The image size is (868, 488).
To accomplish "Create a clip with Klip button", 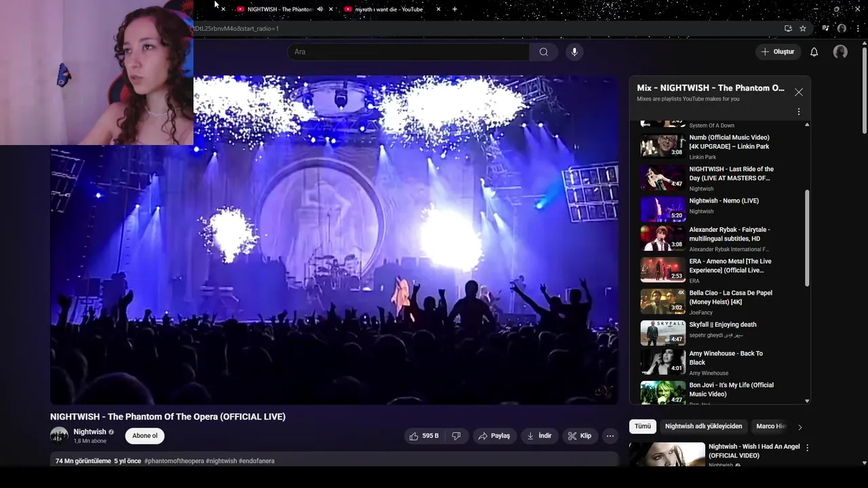I will click(580, 436).
